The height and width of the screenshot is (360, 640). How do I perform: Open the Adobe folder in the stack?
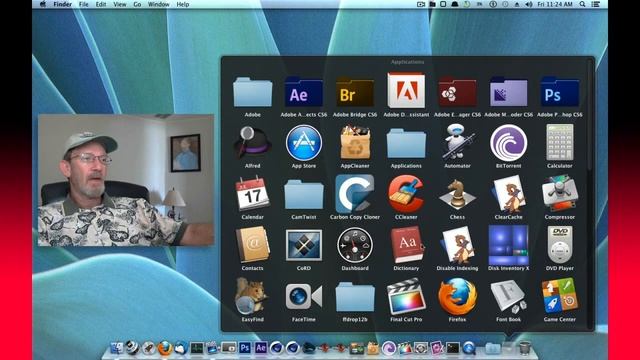coord(252,93)
